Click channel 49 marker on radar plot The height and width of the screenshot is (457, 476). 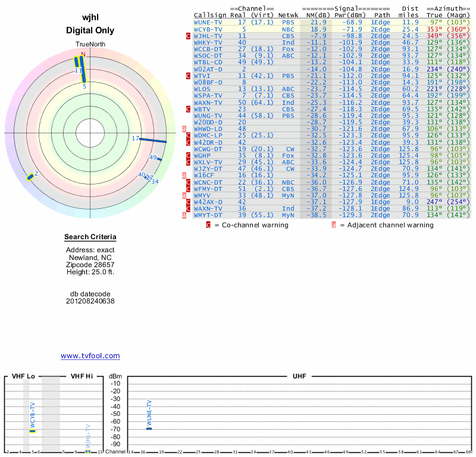coord(161,158)
